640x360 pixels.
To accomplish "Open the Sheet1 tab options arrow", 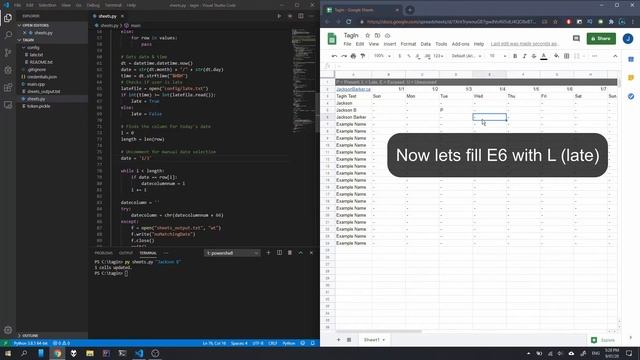I will click(x=384, y=340).
